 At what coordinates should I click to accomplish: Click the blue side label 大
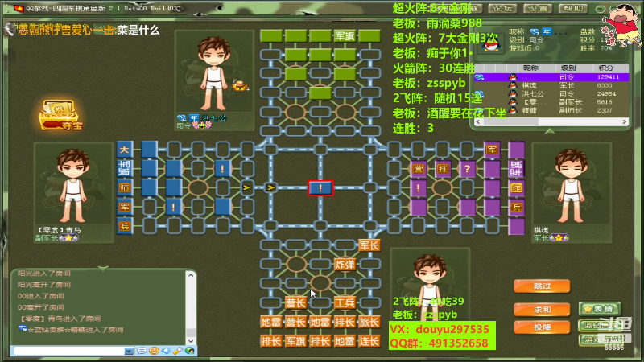pos(125,150)
